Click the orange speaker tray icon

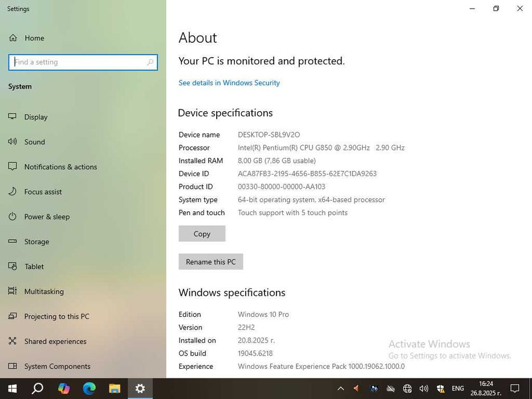[x=356, y=389]
